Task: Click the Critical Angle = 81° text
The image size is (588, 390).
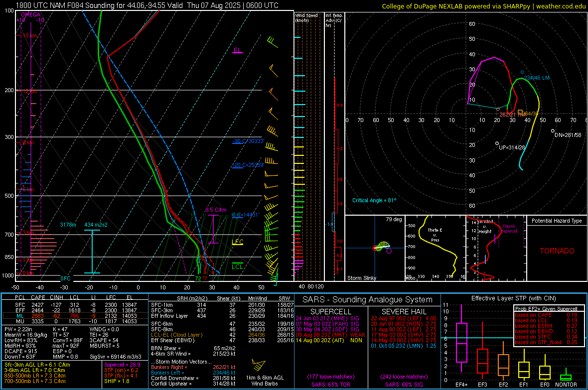Action: click(x=374, y=200)
